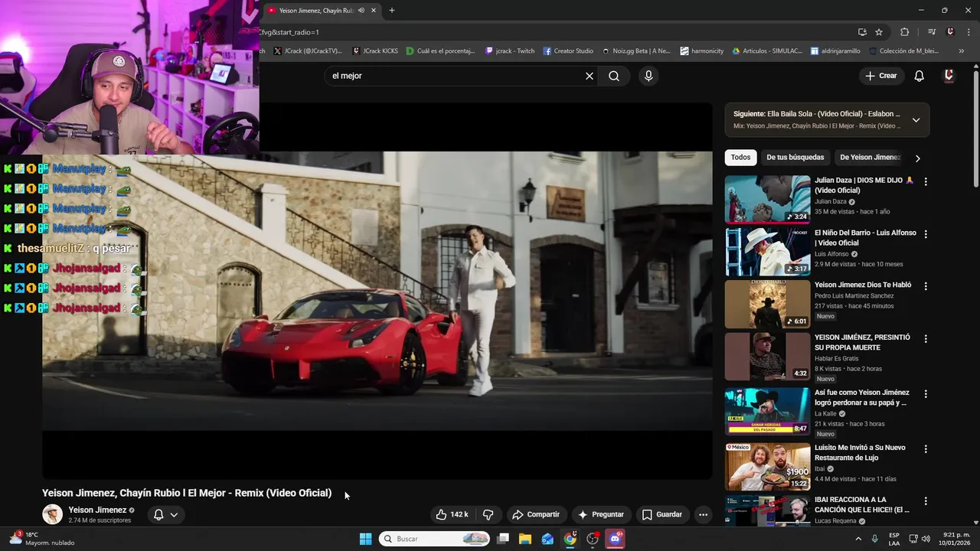
Task: Click the Compartir share button
Action: (x=536, y=514)
